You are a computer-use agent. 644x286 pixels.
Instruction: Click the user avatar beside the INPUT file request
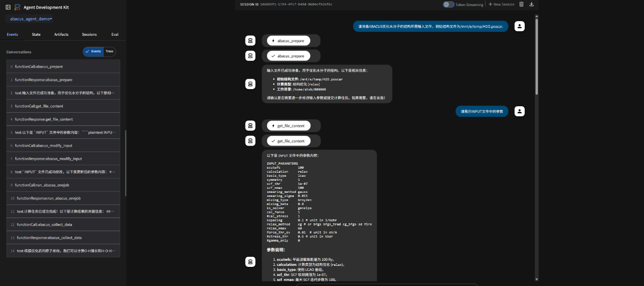pyautogui.click(x=520, y=111)
